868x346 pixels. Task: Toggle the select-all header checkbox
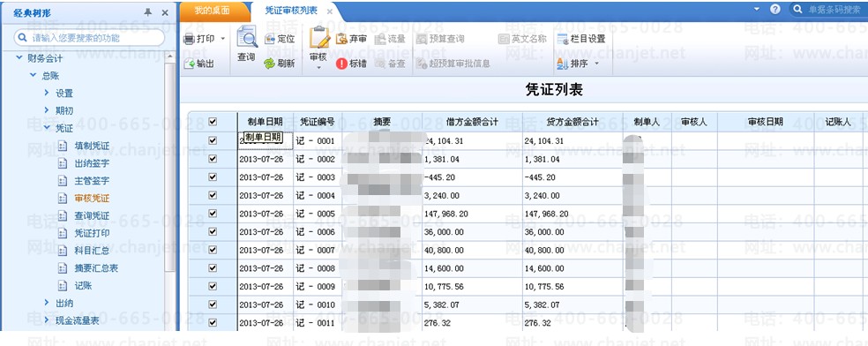tap(213, 123)
